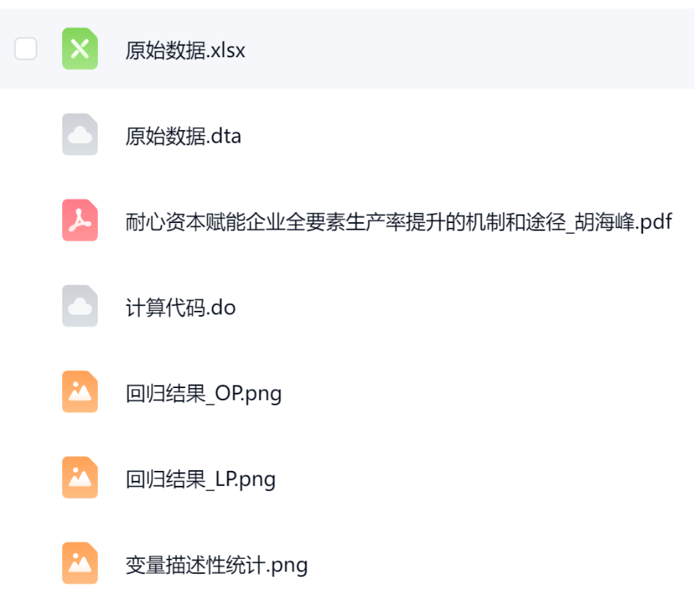The image size is (695, 616).
Task: Select the empty row area beside 回归结果_LP.png
Action: coord(485,477)
